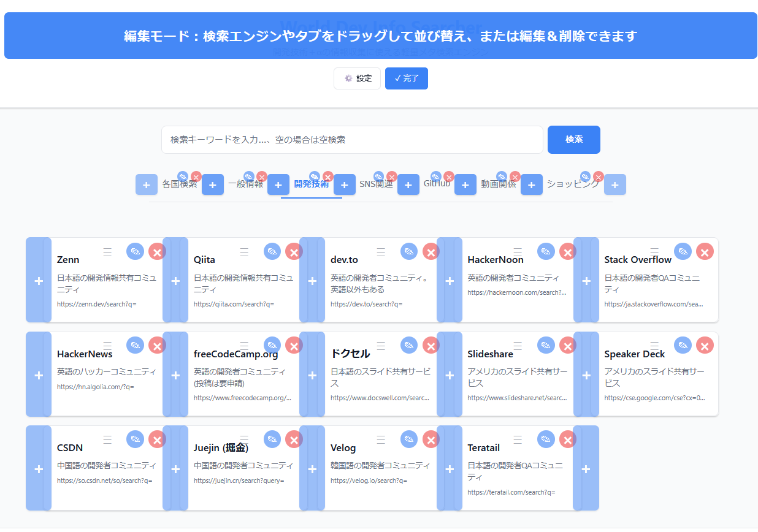This screenshot has width=758, height=532.
Task: Delete the HackerNoon card
Action: [568, 251]
